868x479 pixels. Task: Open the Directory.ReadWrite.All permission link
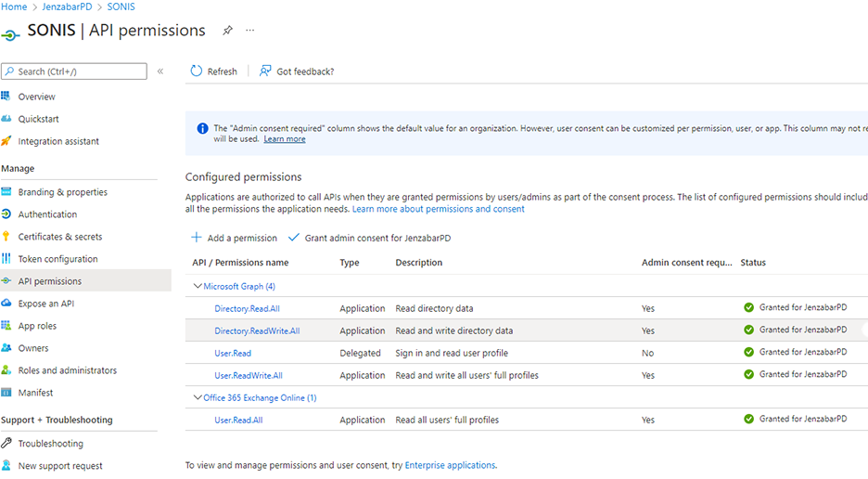pyautogui.click(x=257, y=330)
